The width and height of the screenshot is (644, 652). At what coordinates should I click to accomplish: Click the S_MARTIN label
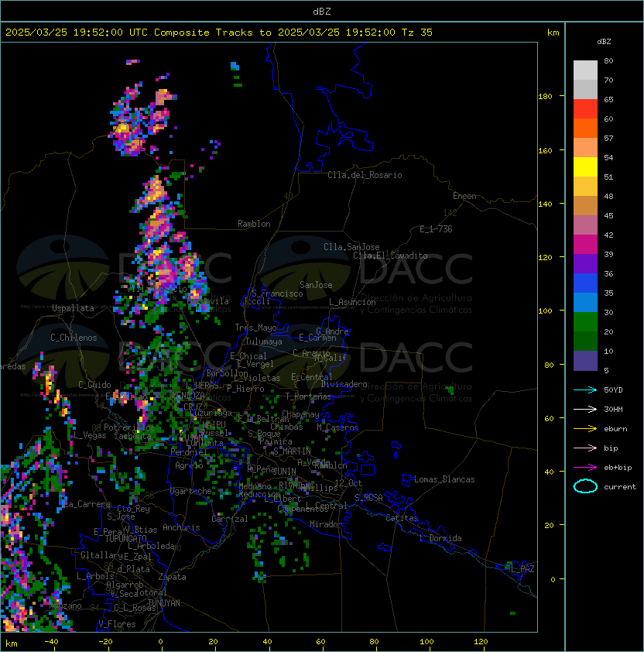(292, 451)
